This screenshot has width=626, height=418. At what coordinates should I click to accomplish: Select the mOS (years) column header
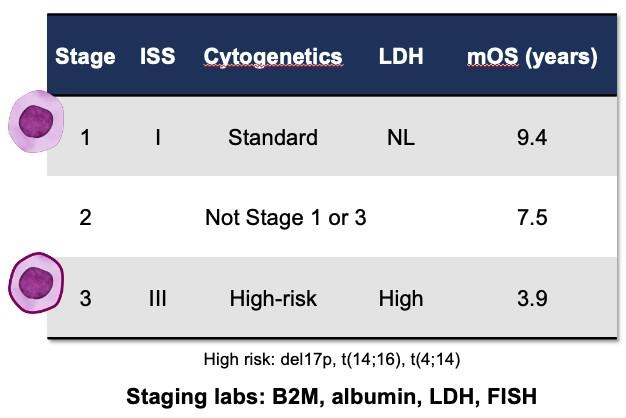click(531, 57)
